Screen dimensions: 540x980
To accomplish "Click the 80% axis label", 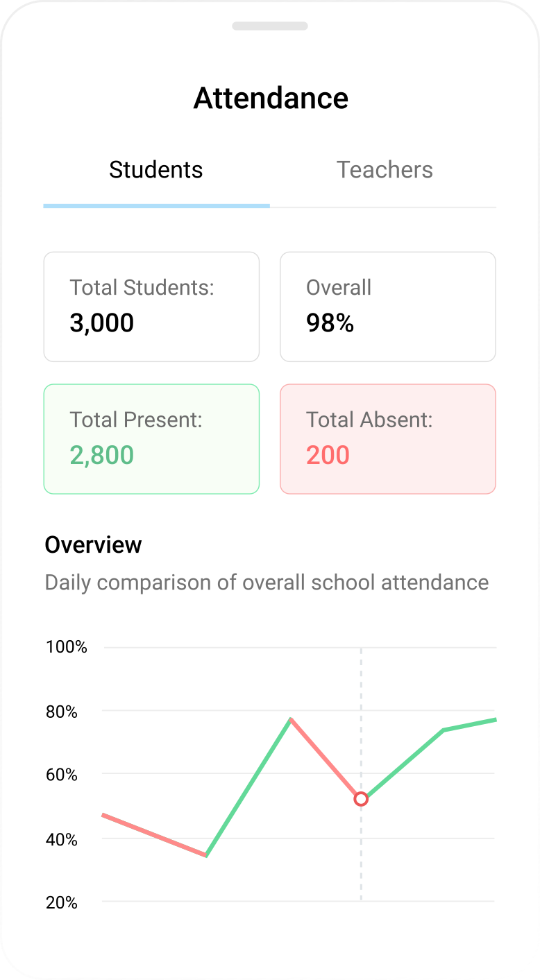I will click(62, 712).
